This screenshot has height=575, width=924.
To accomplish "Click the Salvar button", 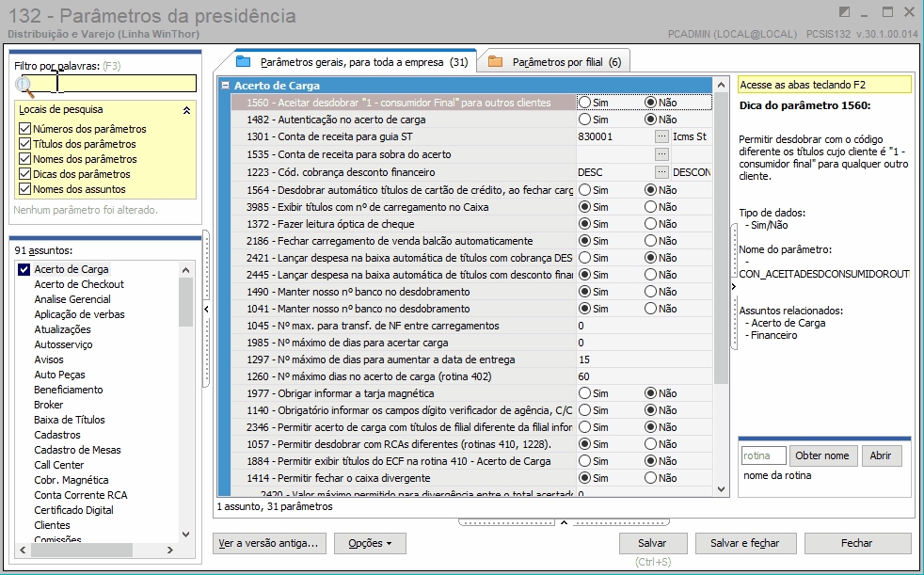I will (652, 543).
